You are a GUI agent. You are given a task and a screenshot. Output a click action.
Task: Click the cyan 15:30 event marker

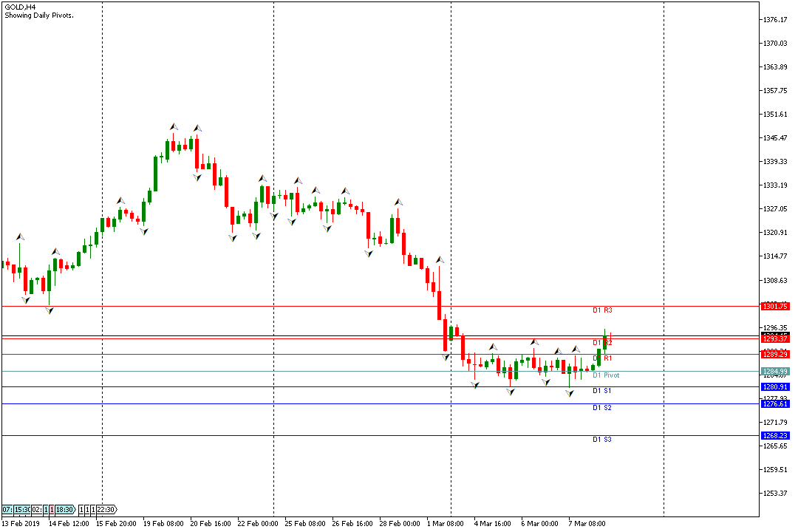click(x=22, y=510)
